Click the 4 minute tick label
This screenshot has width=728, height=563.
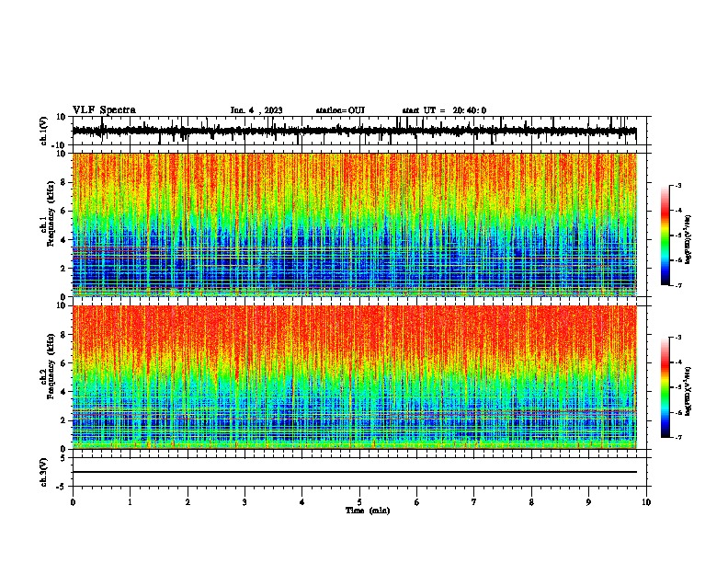(302, 502)
